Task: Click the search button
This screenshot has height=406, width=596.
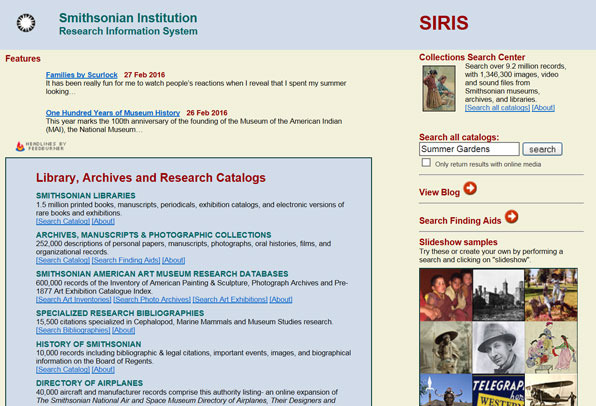Action: [x=542, y=149]
